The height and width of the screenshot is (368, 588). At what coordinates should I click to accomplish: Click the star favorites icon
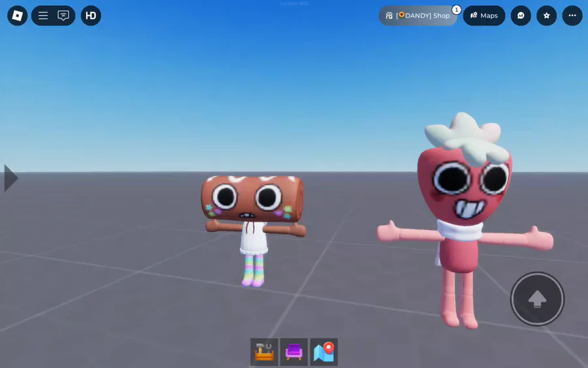click(547, 16)
